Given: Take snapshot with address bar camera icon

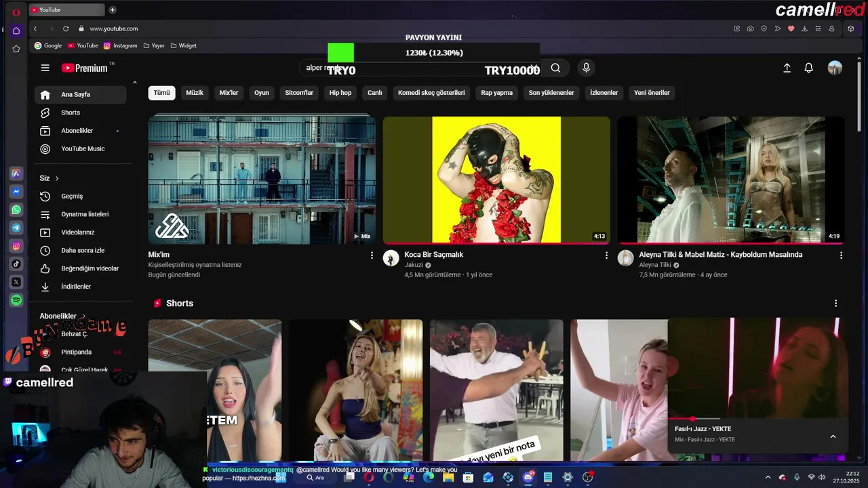Looking at the screenshot, I should 750,28.
